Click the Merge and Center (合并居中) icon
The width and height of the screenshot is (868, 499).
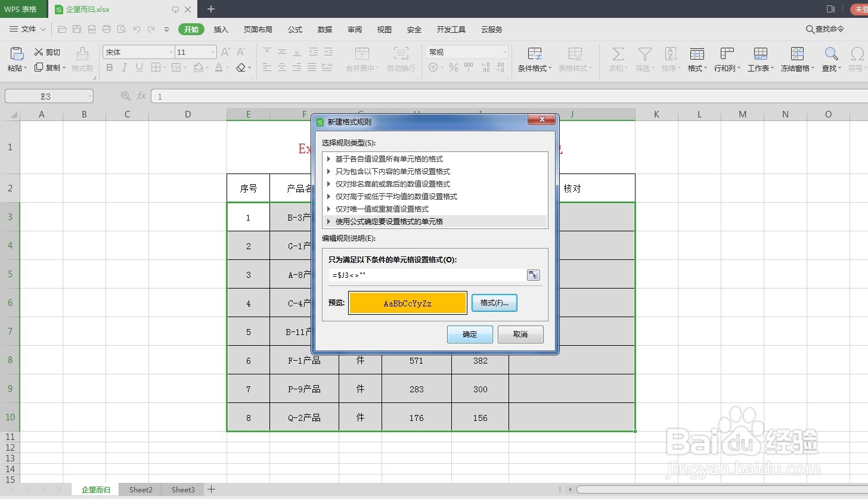(x=362, y=54)
